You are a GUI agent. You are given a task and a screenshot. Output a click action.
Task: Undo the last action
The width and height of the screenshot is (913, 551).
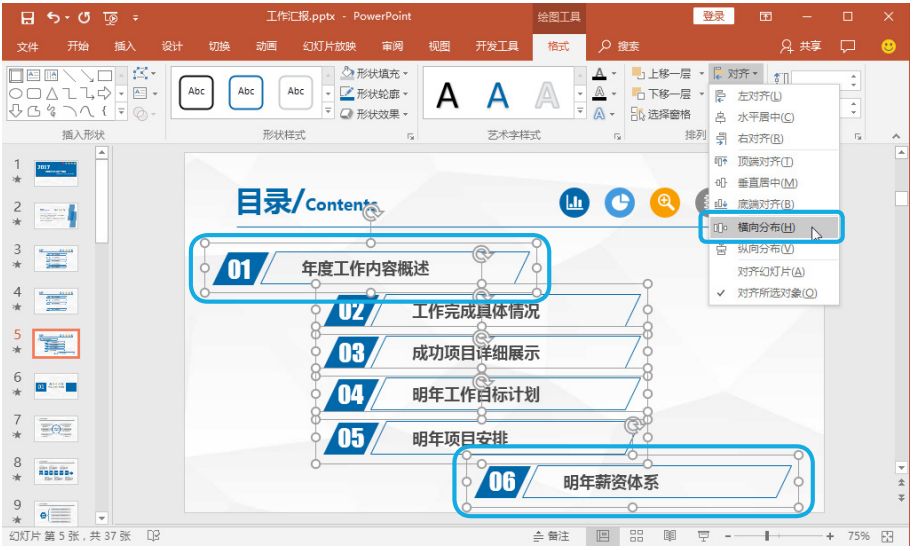54,17
